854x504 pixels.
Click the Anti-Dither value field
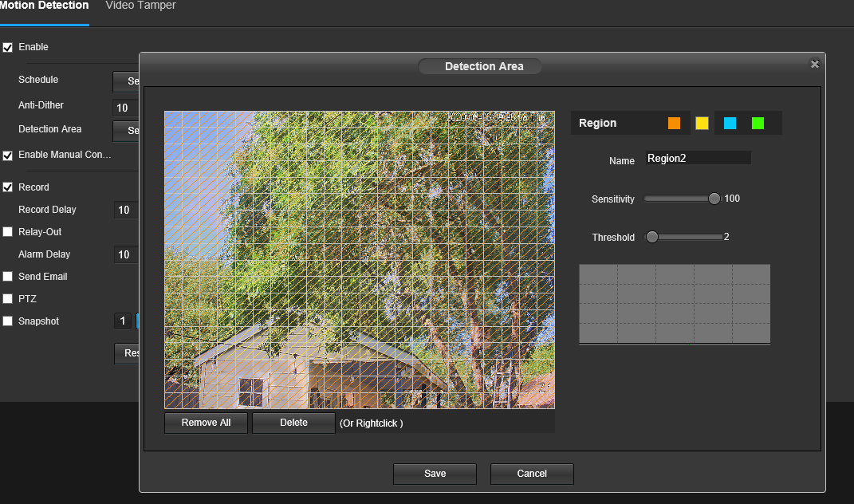coord(126,108)
